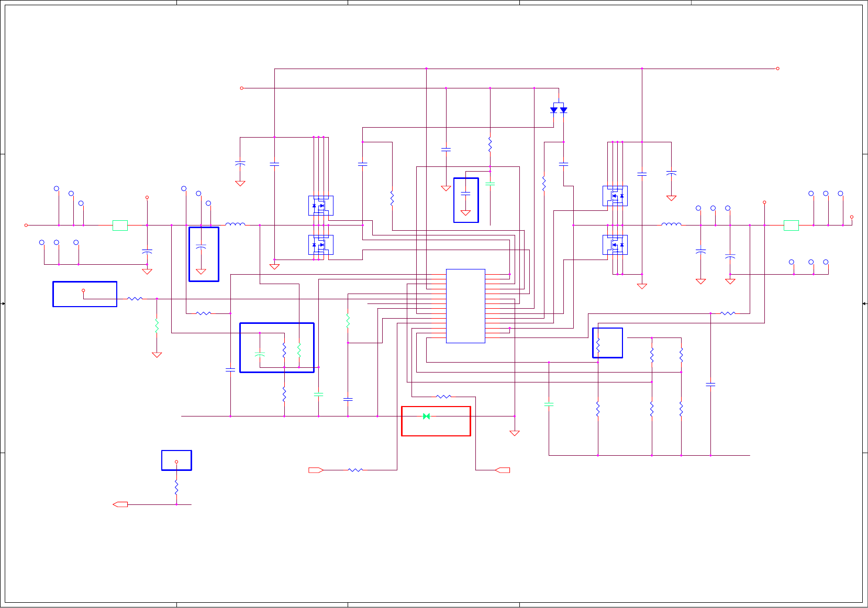
Task: Select the vertical resistor below the small bottom-left box
Action: point(176,488)
